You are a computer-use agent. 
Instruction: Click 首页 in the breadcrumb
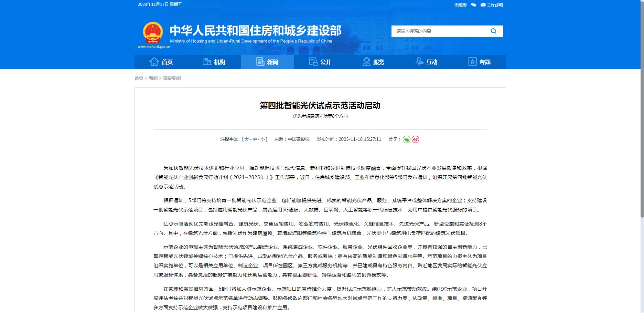(x=139, y=78)
